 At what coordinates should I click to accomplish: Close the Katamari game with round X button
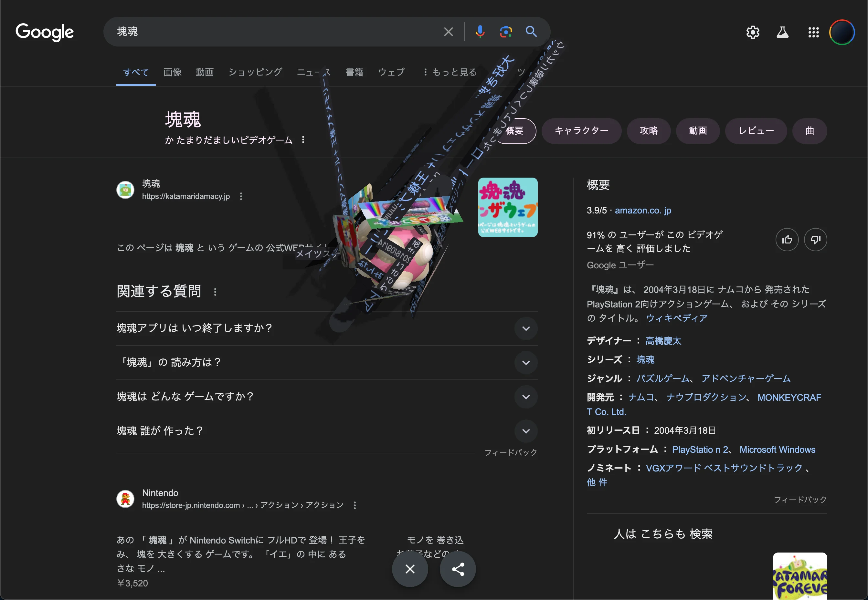(410, 569)
